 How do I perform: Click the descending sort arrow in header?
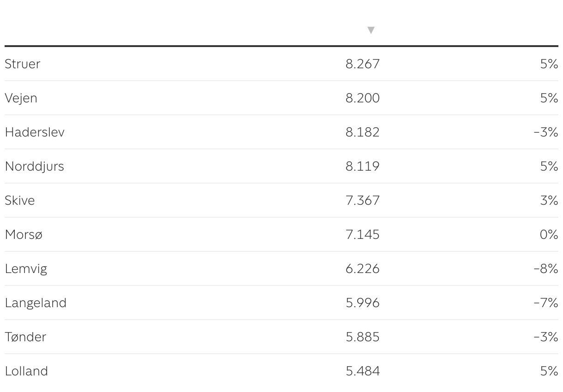[371, 30]
